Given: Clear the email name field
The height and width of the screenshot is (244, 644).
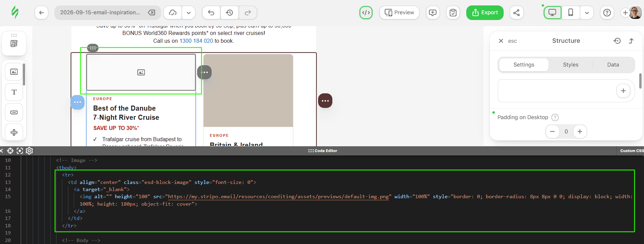Looking at the screenshot, I should click(x=152, y=13).
